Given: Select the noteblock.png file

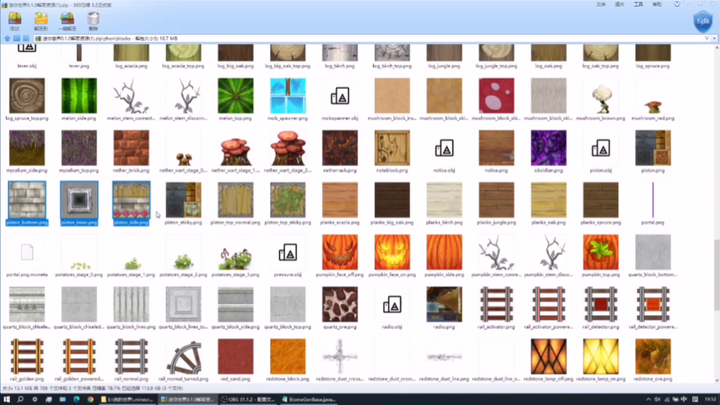Looking at the screenshot, I should [392, 152].
